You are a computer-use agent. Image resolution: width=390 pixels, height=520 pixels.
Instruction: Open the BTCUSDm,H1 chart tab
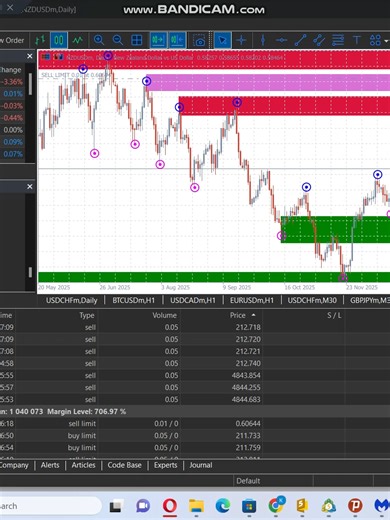coord(133,300)
